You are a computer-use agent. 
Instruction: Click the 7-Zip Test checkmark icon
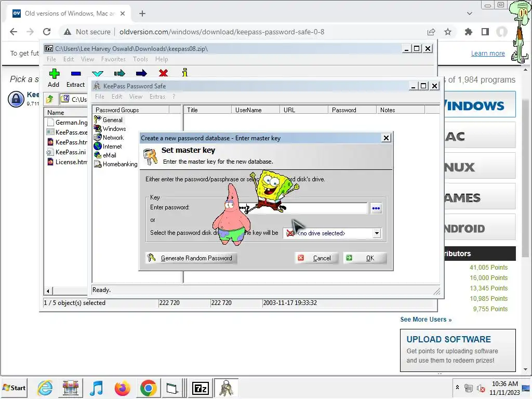click(98, 73)
